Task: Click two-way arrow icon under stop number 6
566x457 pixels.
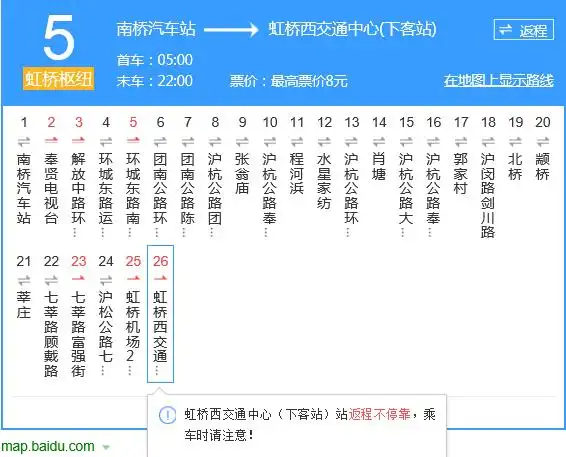Action: (x=160, y=142)
